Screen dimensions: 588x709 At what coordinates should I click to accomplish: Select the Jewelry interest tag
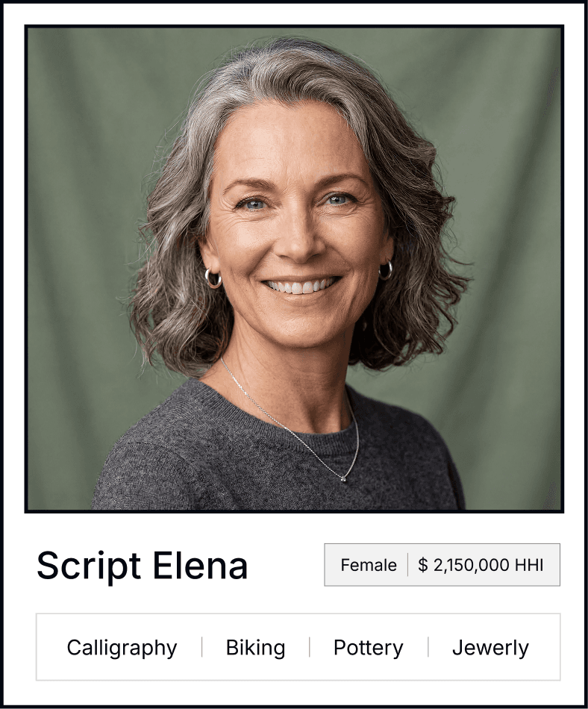[490, 648]
